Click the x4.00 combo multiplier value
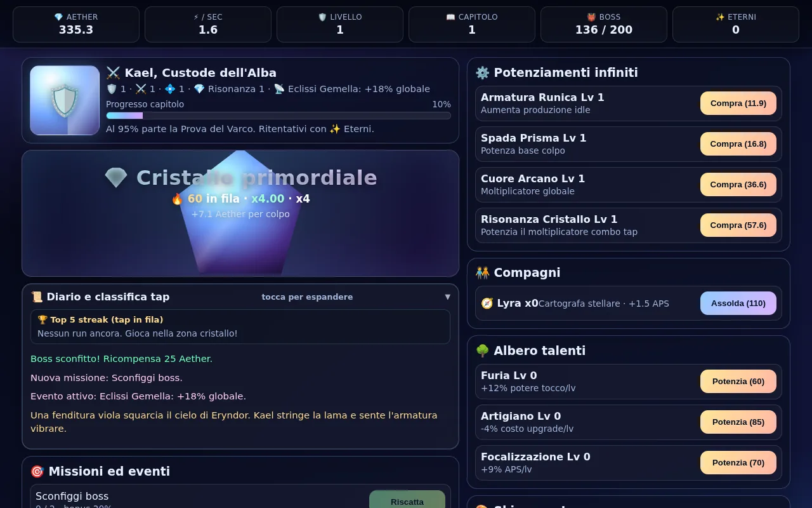The height and width of the screenshot is (508, 812). coord(268,199)
